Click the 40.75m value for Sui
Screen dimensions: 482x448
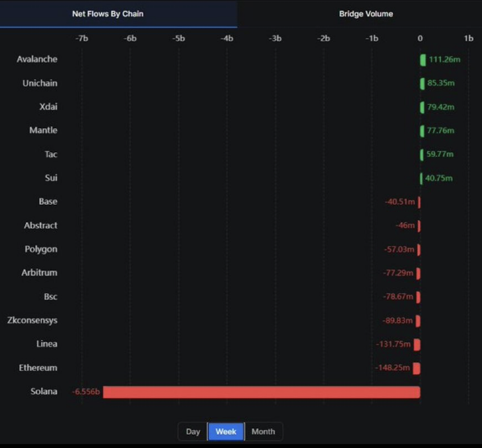[x=439, y=178]
